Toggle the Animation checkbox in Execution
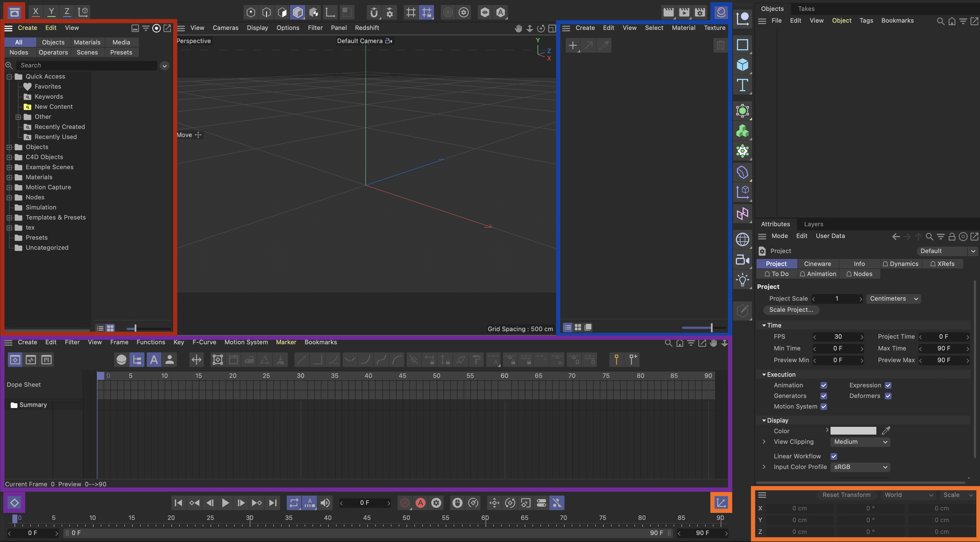Screen dimensions: 980x542 click(823, 385)
